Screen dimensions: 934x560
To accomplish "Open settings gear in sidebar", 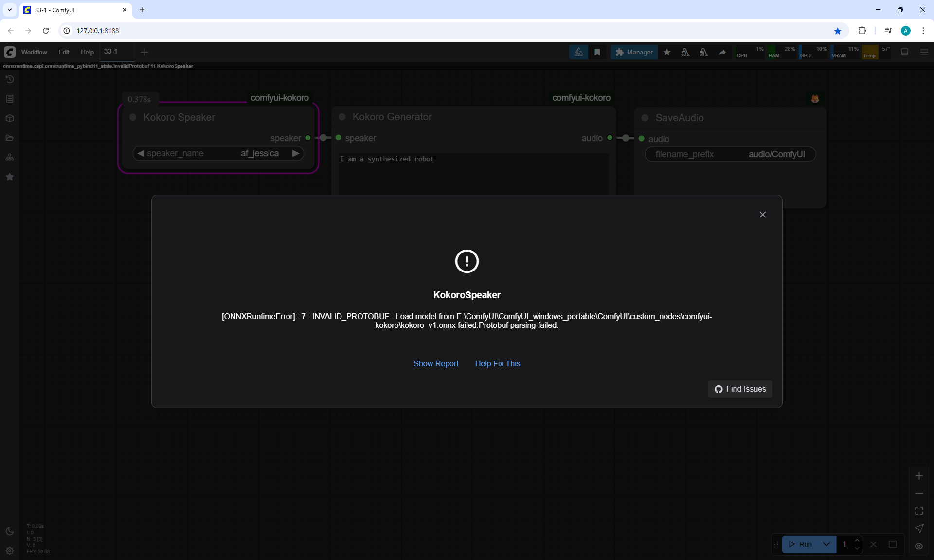I will [10, 551].
